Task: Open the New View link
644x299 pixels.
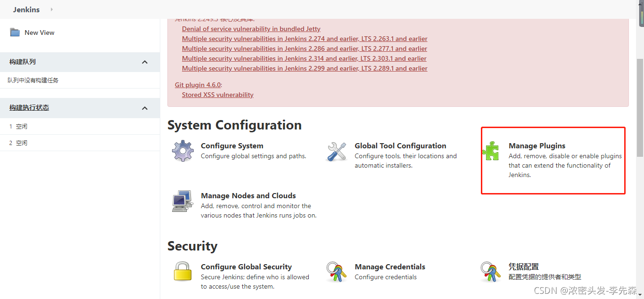Action: pyautogui.click(x=40, y=32)
